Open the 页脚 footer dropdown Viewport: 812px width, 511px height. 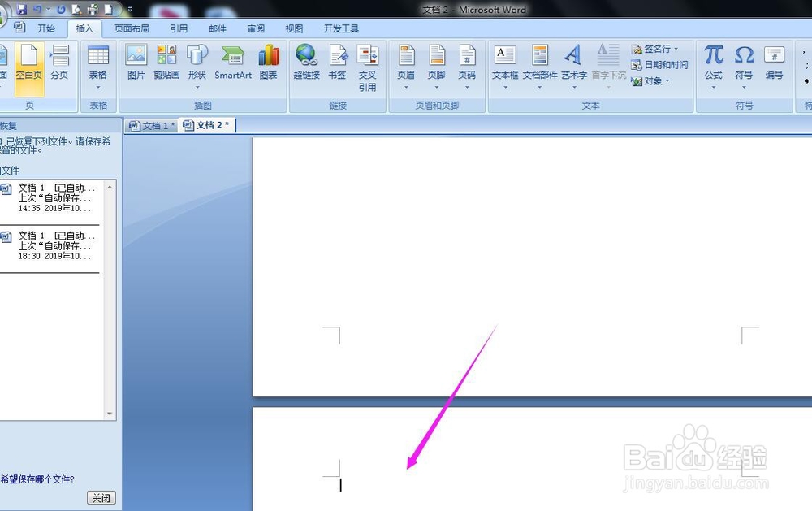tap(437, 67)
